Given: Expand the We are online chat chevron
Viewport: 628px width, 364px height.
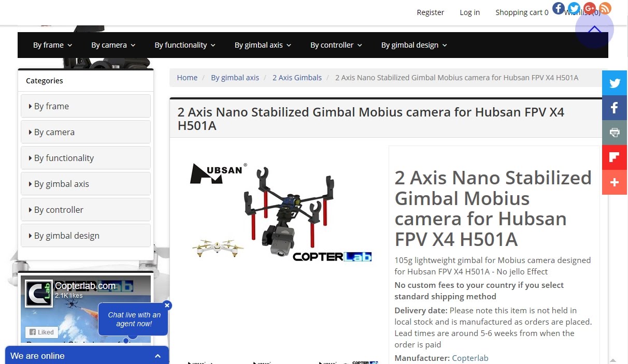Looking at the screenshot, I should pos(158,356).
